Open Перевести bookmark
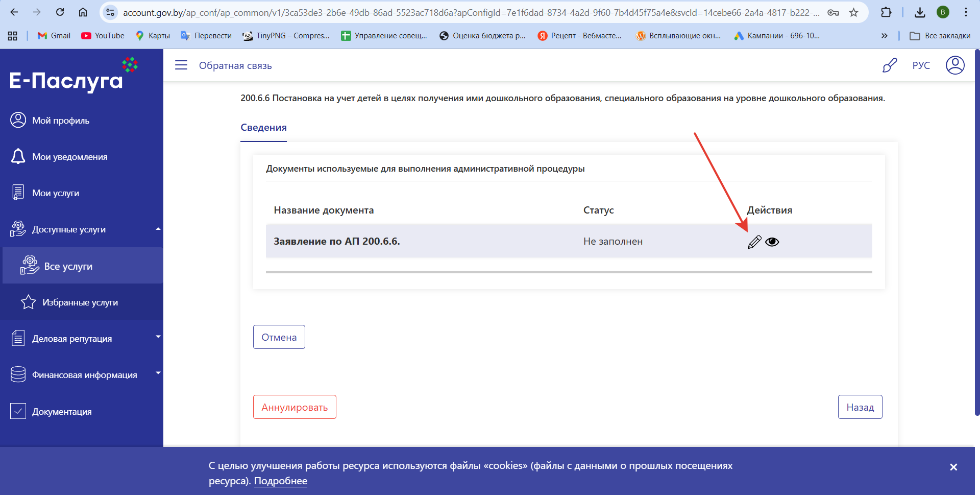 pyautogui.click(x=206, y=36)
